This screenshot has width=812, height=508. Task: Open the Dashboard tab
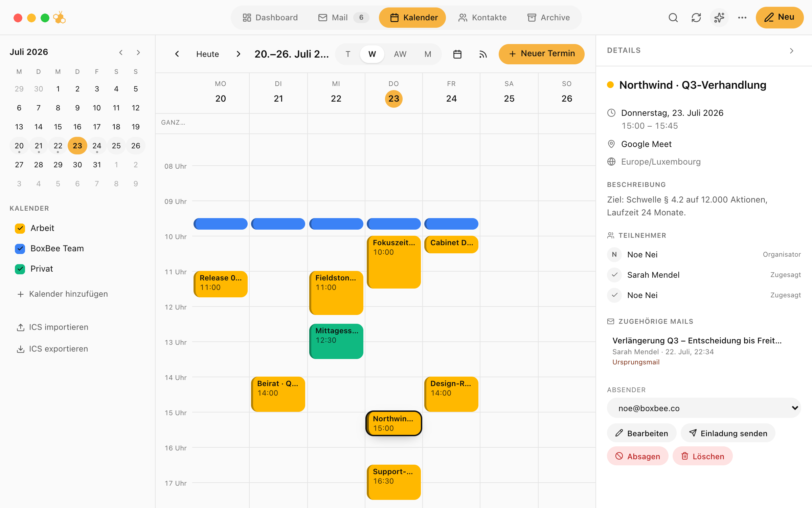(x=270, y=18)
